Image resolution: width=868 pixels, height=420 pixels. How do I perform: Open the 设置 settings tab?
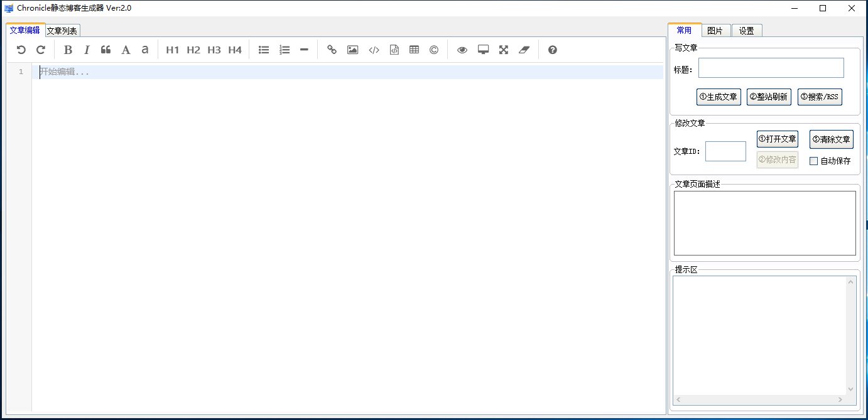click(746, 30)
